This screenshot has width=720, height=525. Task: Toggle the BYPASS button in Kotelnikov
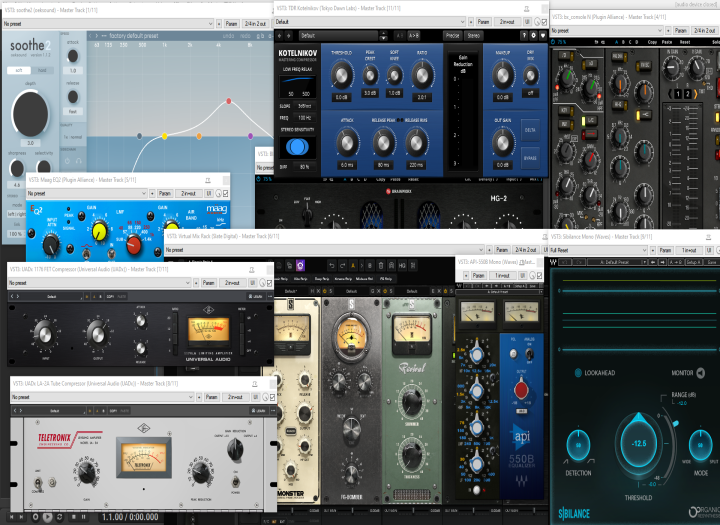[530, 158]
